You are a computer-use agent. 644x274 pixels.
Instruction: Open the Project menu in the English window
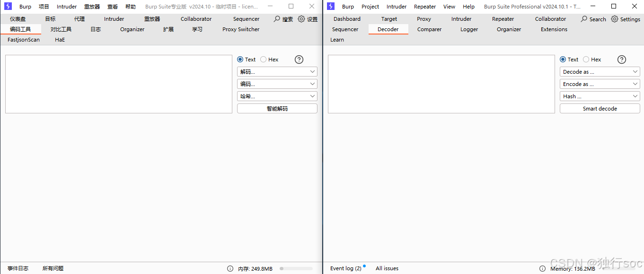click(x=371, y=7)
